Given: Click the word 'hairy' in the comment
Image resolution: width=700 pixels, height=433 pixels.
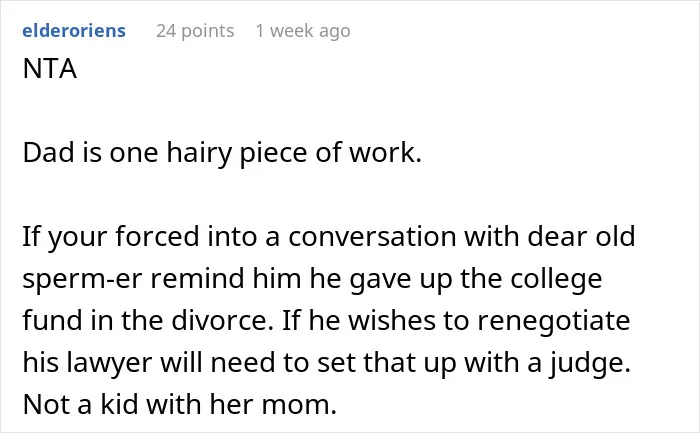Looking at the screenshot, I should click(x=199, y=154).
